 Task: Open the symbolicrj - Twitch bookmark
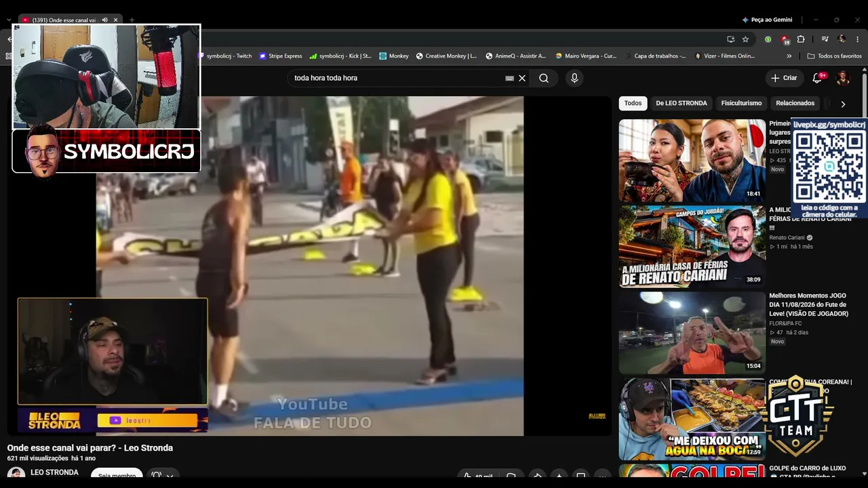pyautogui.click(x=226, y=56)
